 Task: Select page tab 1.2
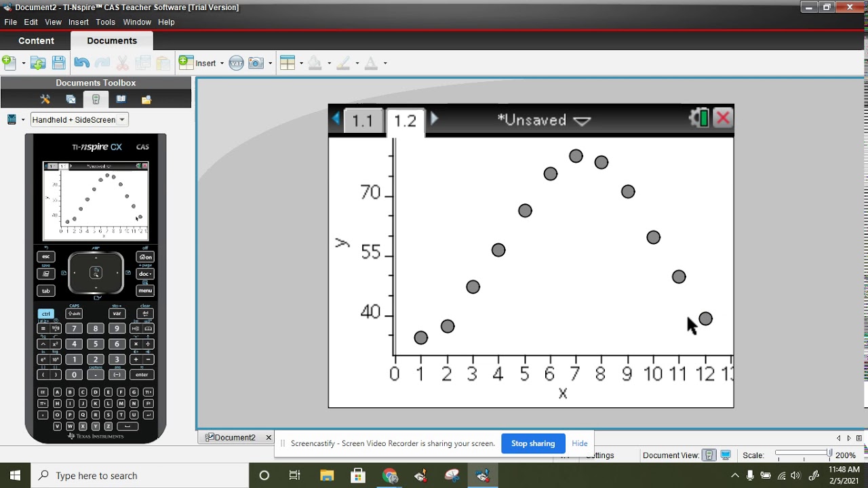click(x=406, y=121)
